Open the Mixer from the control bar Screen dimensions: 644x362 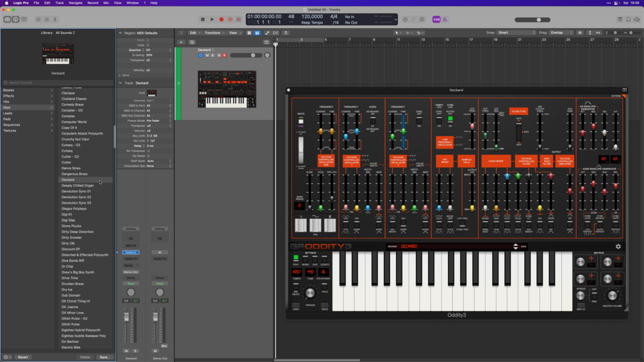[47, 19]
